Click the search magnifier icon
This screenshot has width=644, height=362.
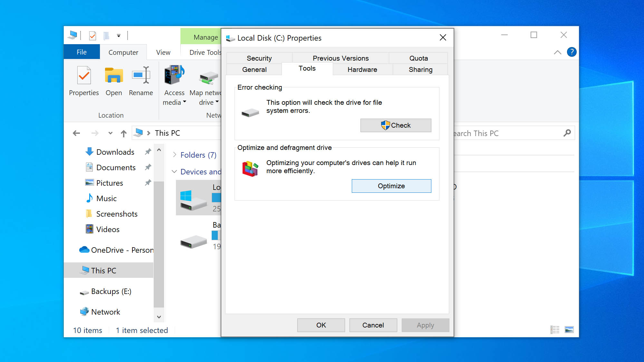click(567, 133)
